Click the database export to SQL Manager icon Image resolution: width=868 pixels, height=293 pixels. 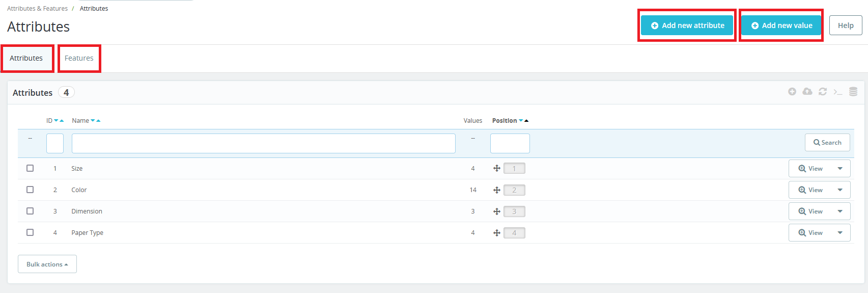coord(853,92)
